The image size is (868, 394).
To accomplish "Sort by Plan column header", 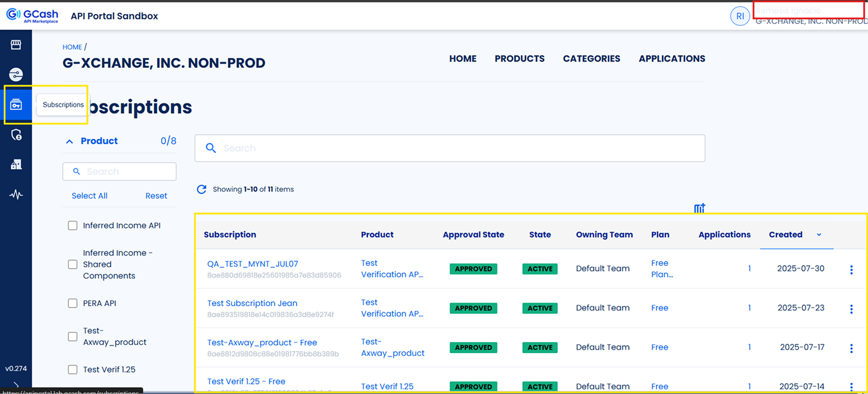I will [660, 234].
